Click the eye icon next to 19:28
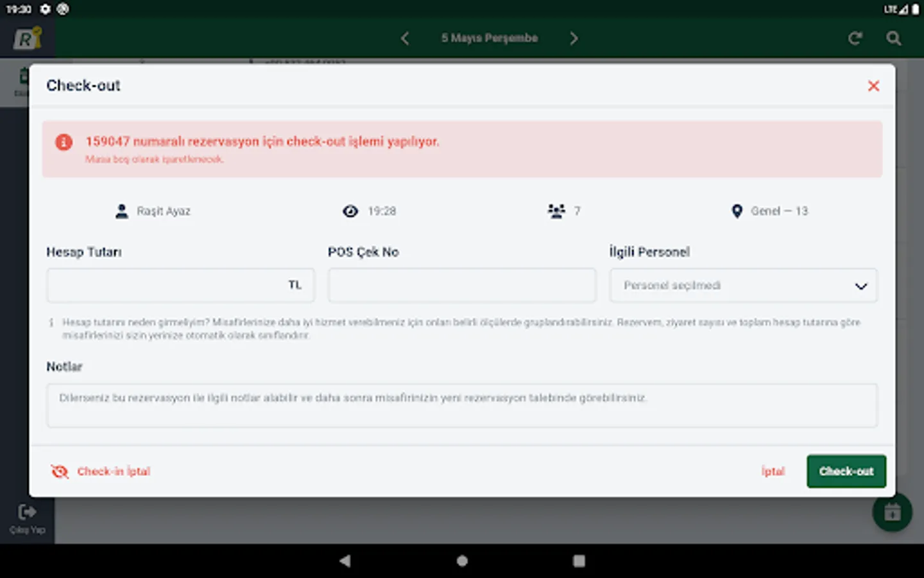924x578 pixels. tap(350, 211)
